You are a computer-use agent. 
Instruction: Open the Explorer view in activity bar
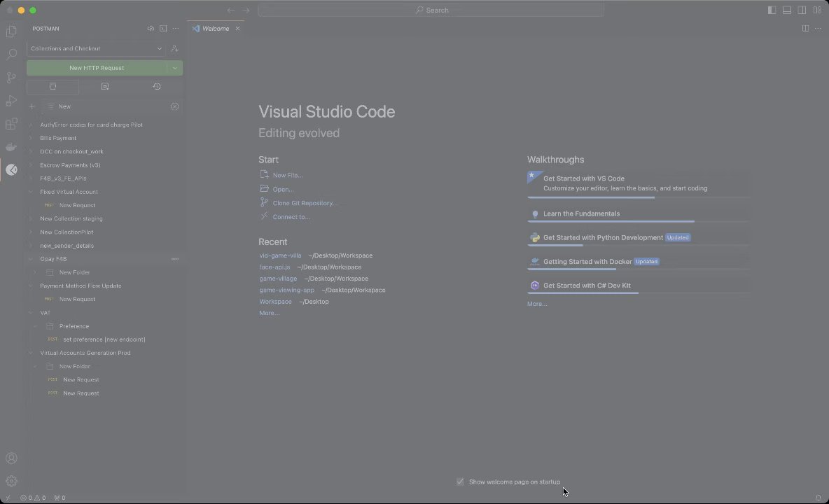coord(11,31)
